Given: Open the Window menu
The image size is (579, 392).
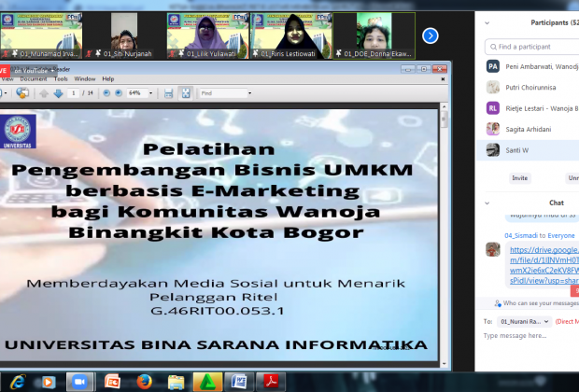Looking at the screenshot, I should [85, 79].
